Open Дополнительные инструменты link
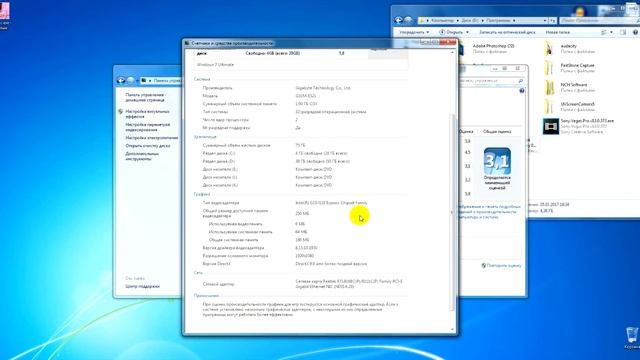 coord(142,156)
